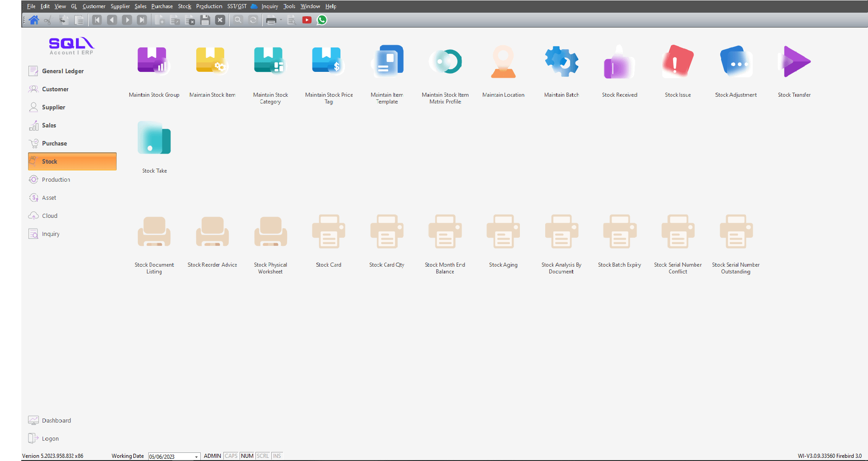This screenshot has width=868, height=461.
Task: Click the Stock Take icon
Action: point(154,138)
